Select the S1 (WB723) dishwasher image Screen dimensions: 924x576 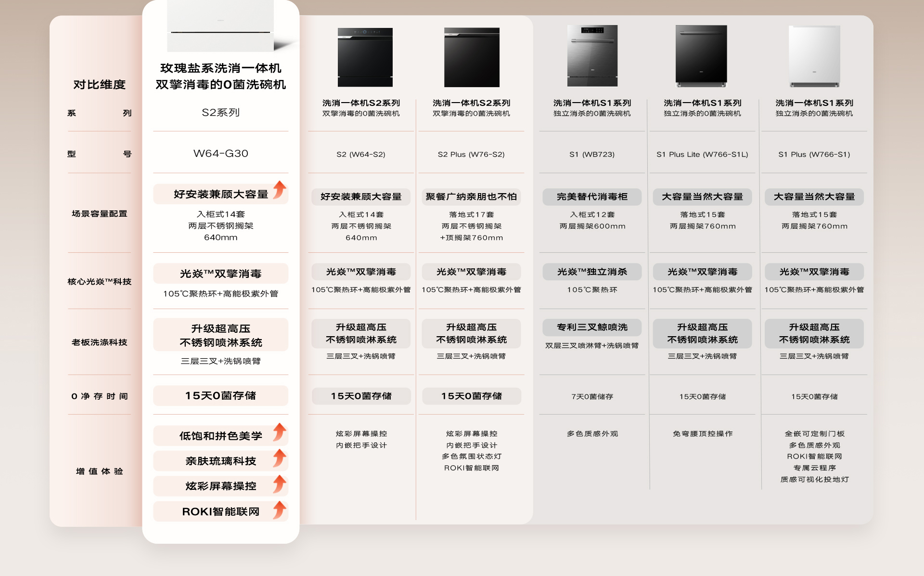click(592, 56)
